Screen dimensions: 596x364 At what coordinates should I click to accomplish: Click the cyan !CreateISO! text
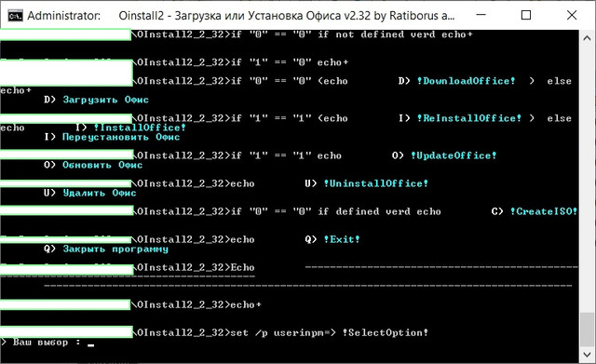point(544,211)
